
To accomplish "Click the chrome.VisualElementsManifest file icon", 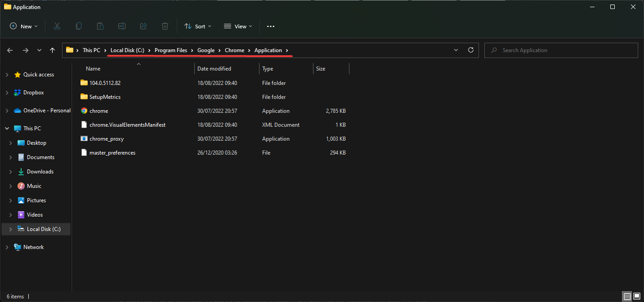I will [84, 125].
